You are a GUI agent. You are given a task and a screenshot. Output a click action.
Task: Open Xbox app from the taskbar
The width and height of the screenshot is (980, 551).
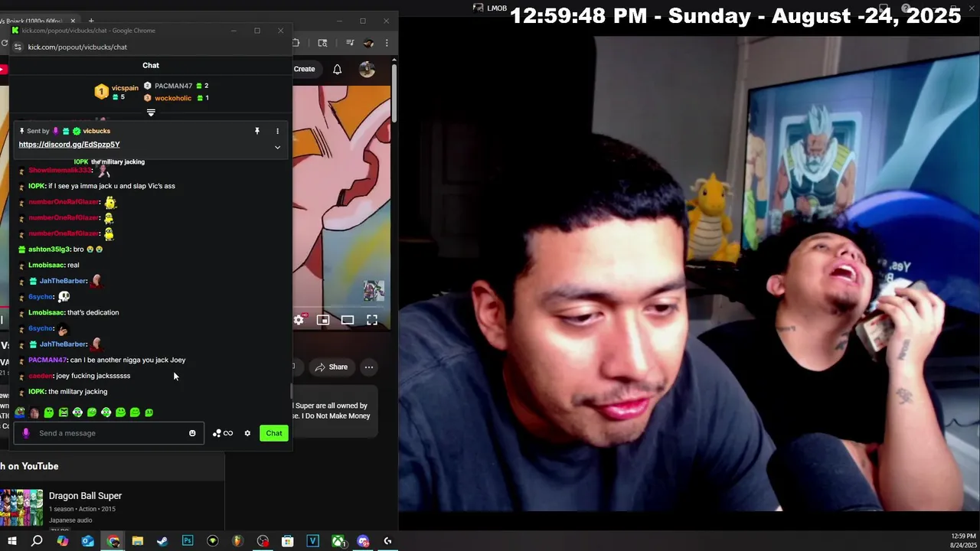click(338, 541)
